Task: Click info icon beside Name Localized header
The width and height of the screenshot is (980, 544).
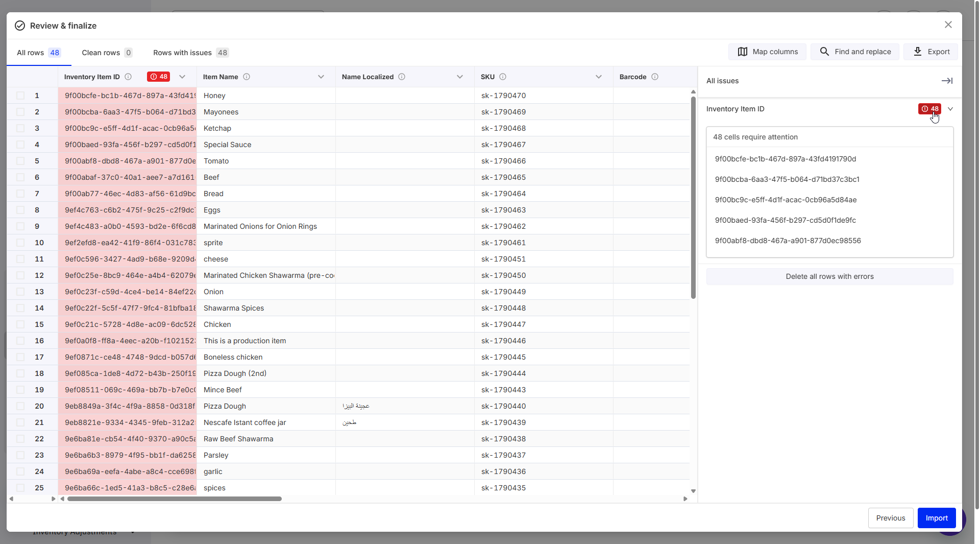Action: (x=402, y=77)
